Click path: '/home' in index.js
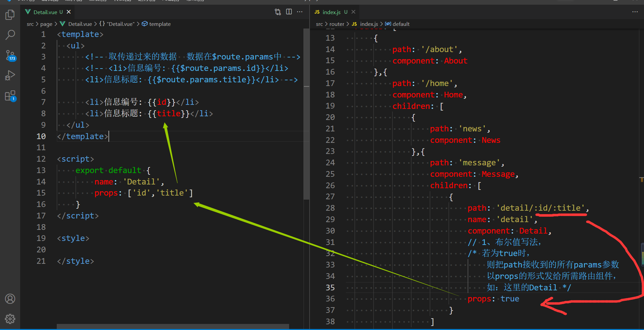The image size is (644, 330). (x=425, y=83)
